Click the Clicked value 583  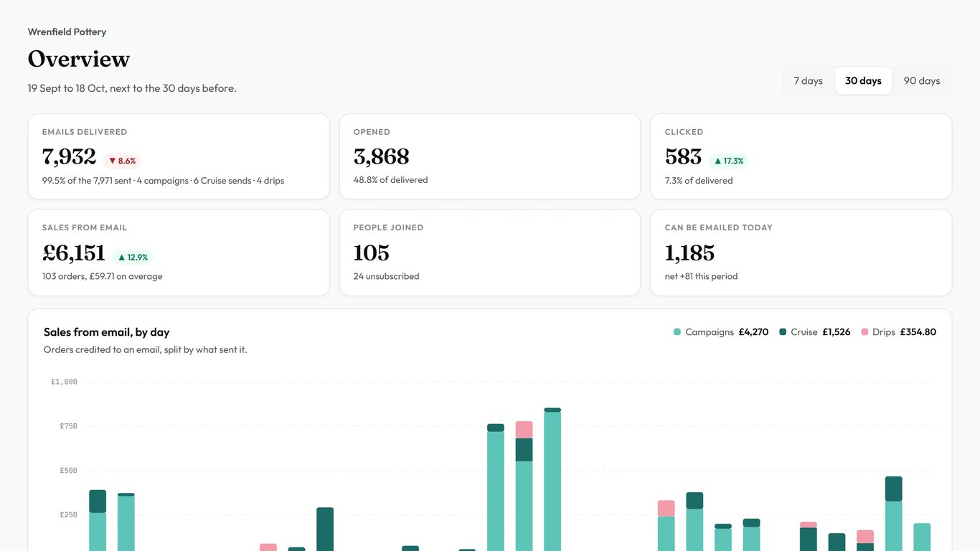click(x=683, y=156)
